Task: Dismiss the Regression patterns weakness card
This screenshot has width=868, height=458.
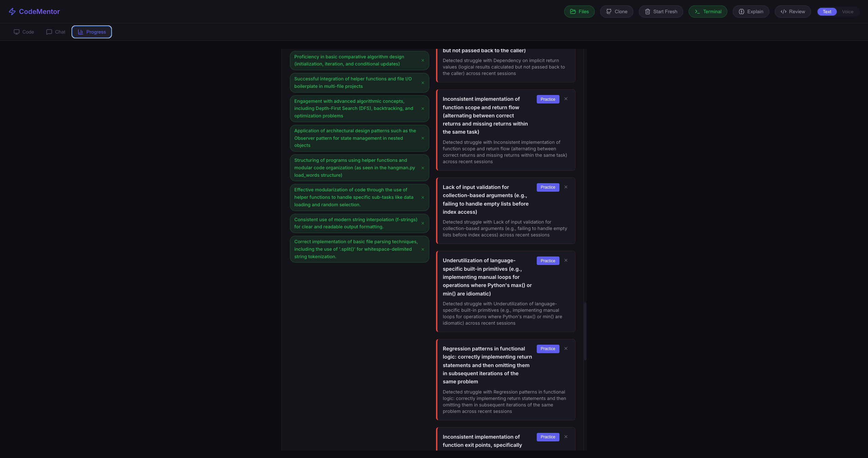Action: [566, 348]
